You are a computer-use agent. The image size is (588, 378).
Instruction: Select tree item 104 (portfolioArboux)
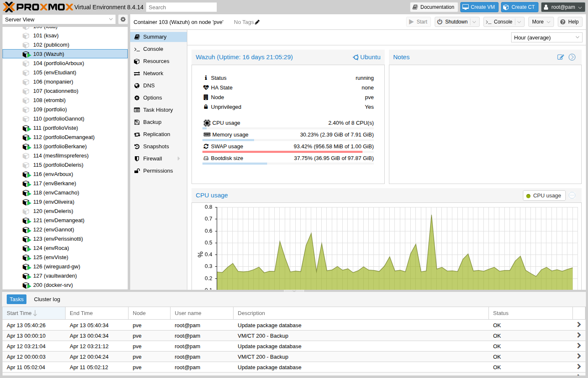click(x=65, y=63)
